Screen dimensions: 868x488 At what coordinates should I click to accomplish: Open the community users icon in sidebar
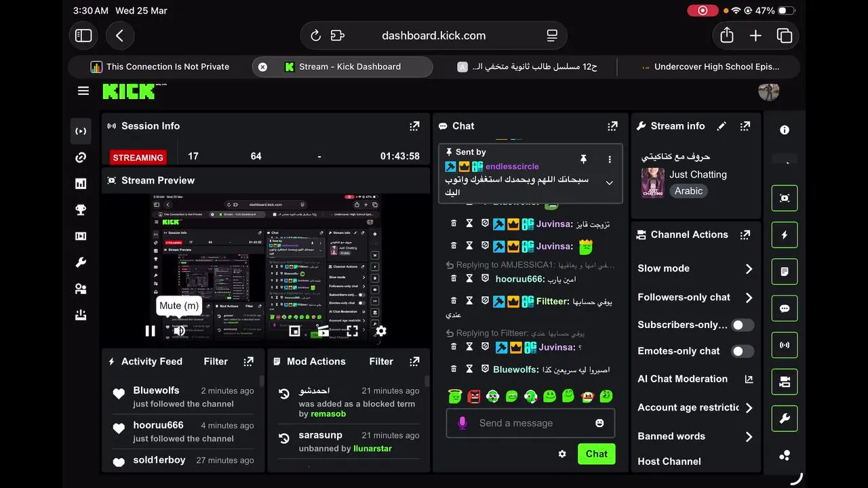[x=81, y=289]
